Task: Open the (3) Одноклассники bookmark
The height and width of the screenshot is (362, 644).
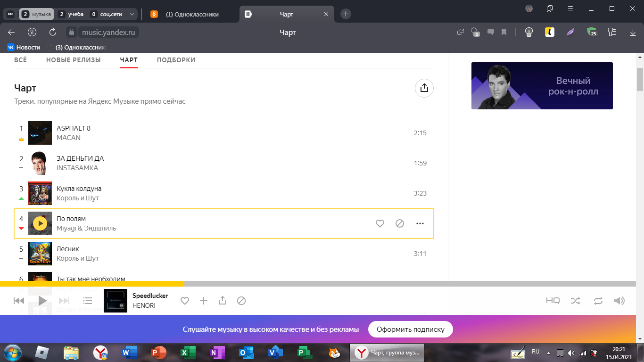Action: point(76,47)
